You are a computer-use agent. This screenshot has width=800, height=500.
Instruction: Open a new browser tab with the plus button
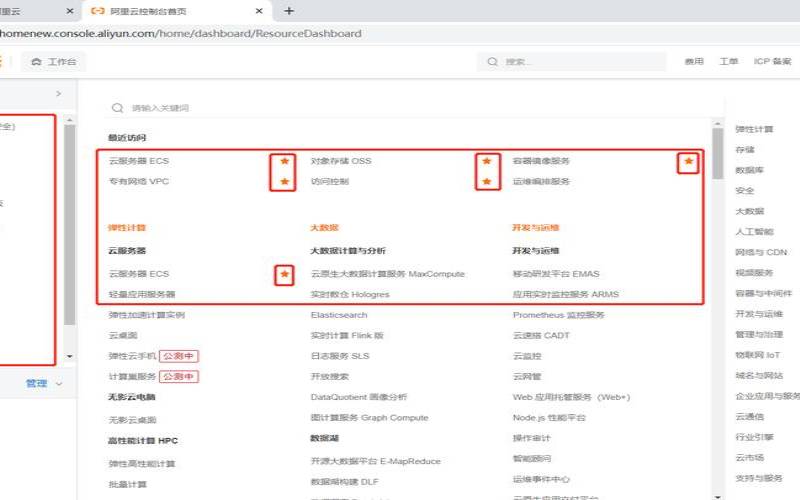pos(289,11)
